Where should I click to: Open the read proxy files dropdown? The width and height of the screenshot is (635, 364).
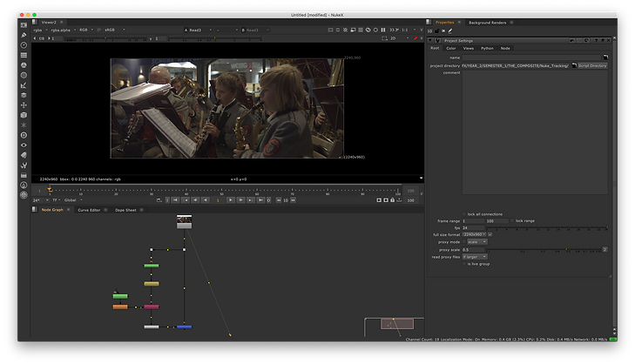(x=475, y=257)
